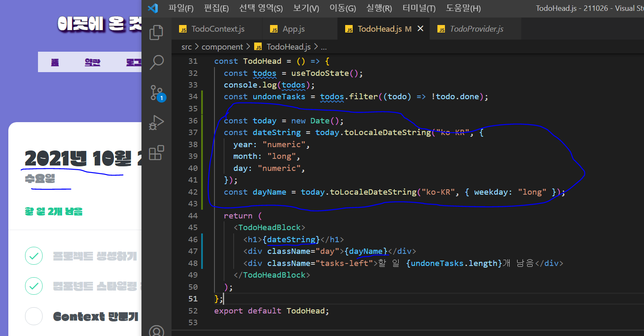The width and height of the screenshot is (644, 336).
Task: Click the 수요일 day label in the page
Action: point(40,179)
